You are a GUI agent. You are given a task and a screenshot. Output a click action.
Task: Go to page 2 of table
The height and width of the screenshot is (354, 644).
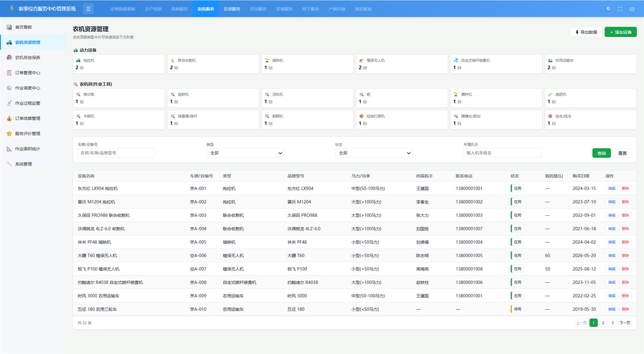(x=603, y=323)
